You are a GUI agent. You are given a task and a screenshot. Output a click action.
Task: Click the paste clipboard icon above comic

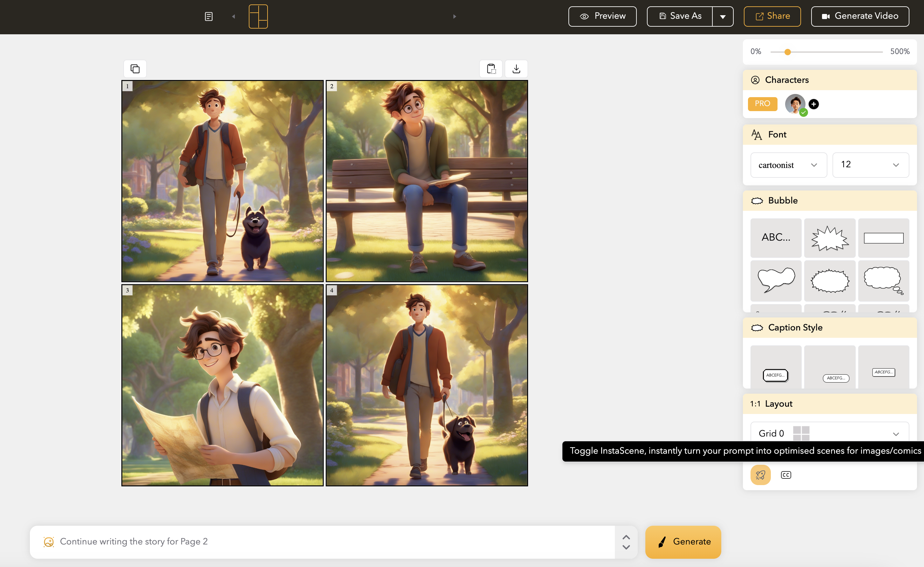pos(491,69)
